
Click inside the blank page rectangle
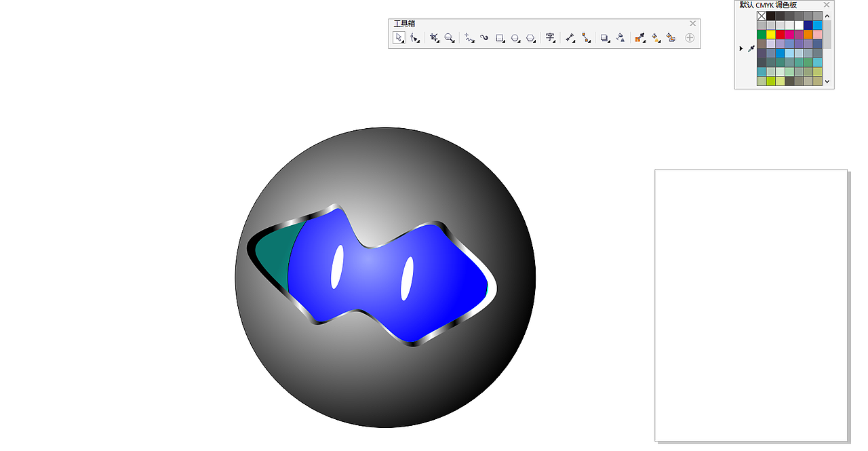click(x=751, y=305)
